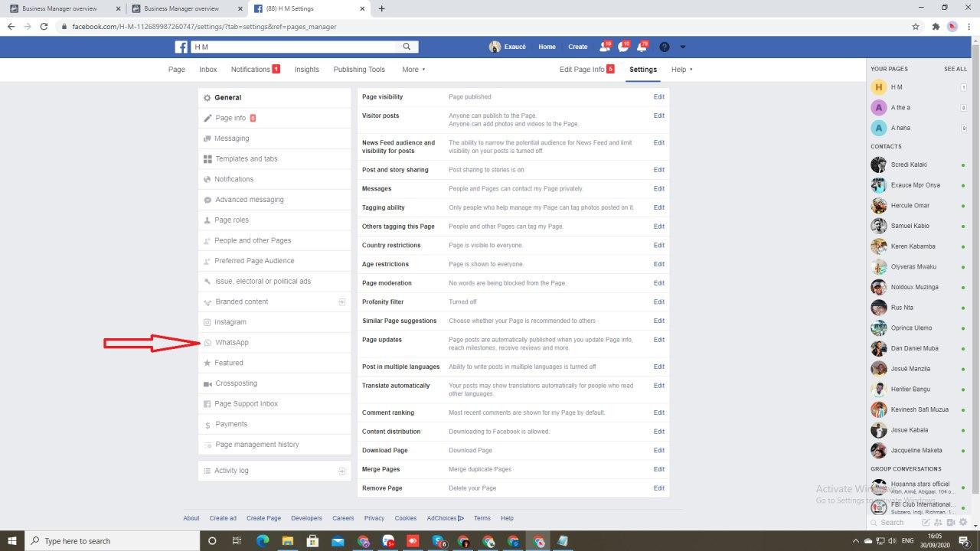Open H M page in Your Pages

(919, 87)
